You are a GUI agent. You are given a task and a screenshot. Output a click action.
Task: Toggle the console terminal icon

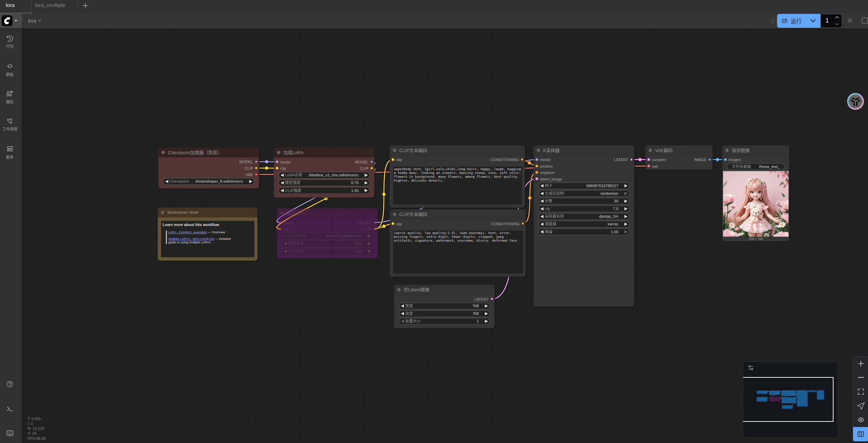tap(10, 409)
